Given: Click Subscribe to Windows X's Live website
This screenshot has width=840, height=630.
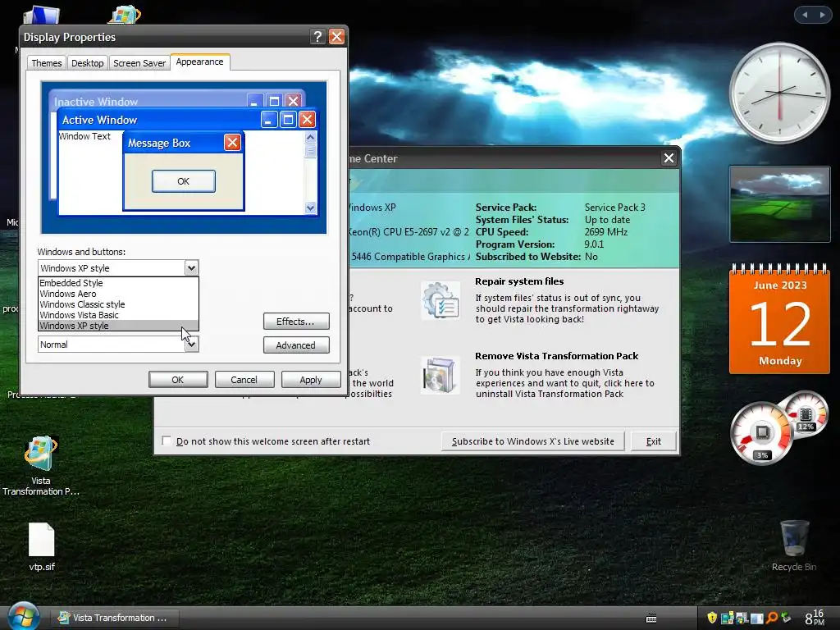Looking at the screenshot, I should point(533,441).
